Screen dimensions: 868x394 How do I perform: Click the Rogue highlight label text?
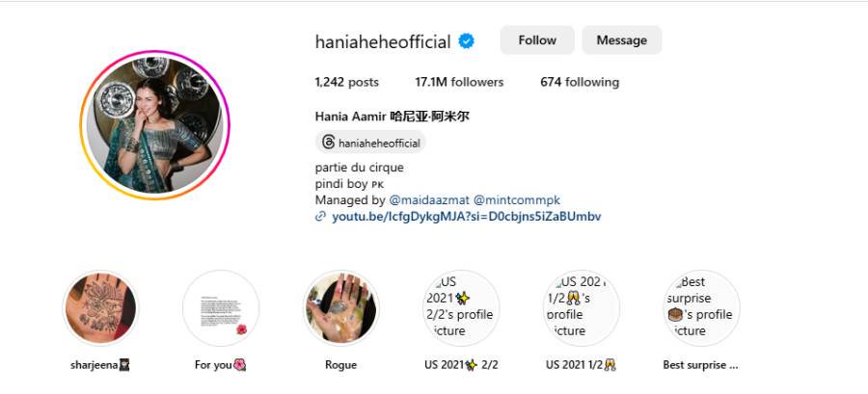[x=341, y=365]
